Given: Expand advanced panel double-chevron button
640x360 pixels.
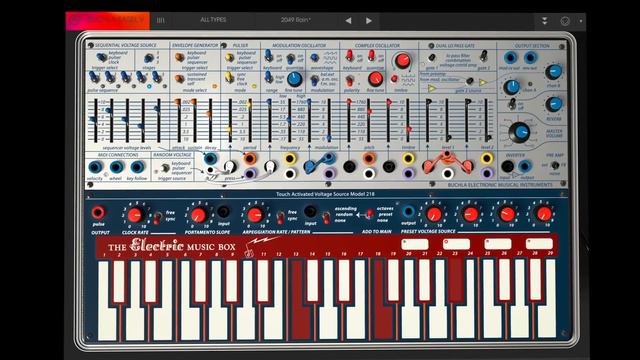Looking at the screenshot, I should (544, 21).
